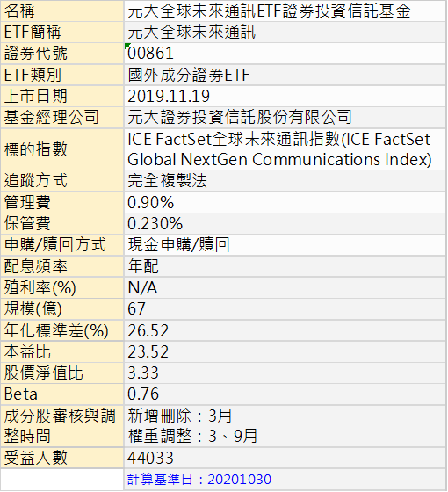Select the listing date 2019.11.19
Screen dimensions: 448x492
169,96
